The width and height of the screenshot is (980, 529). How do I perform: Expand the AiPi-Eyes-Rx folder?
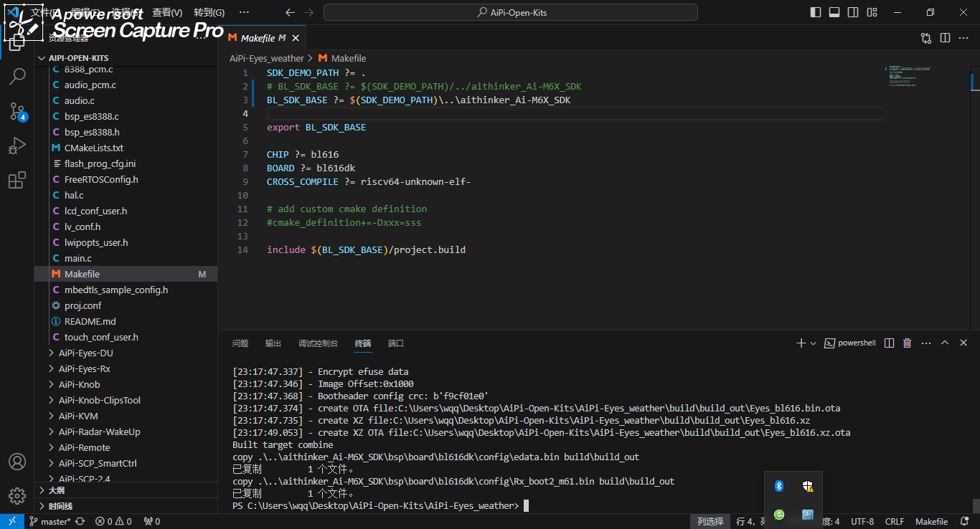click(x=126, y=368)
